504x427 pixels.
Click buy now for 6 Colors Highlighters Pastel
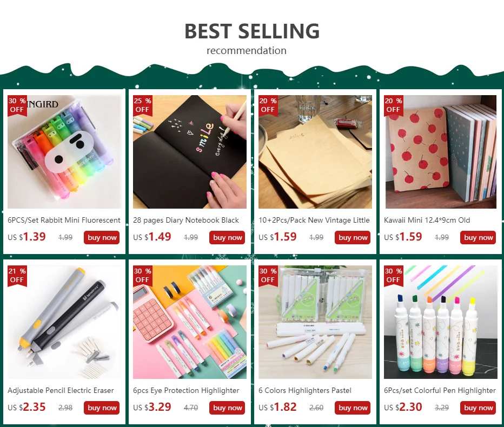coord(353,408)
